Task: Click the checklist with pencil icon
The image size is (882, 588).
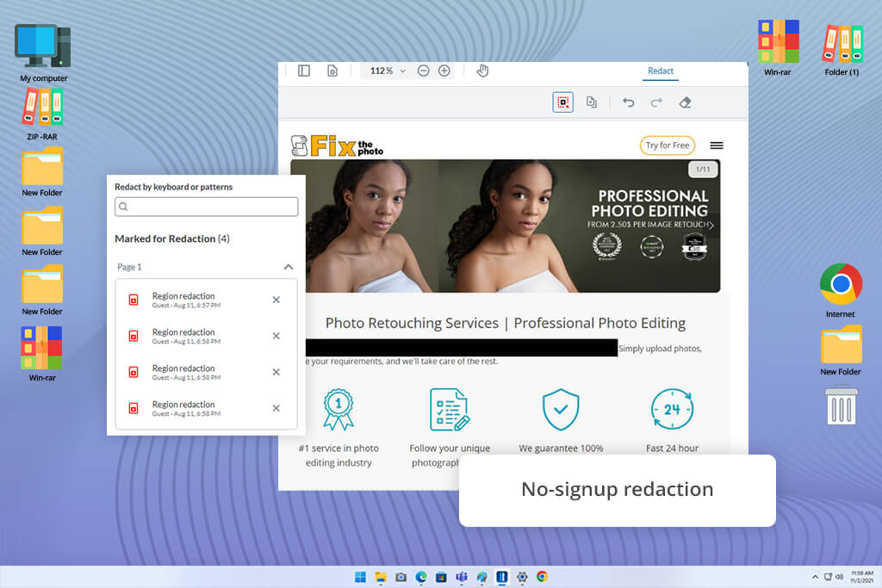Action: pyautogui.click(x=450, y=409)
